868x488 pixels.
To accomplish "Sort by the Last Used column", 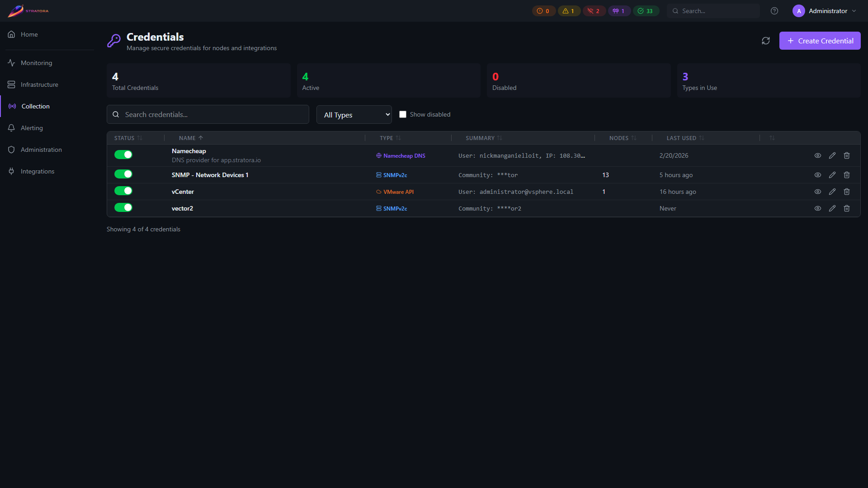I will click(x=685, y=138).
